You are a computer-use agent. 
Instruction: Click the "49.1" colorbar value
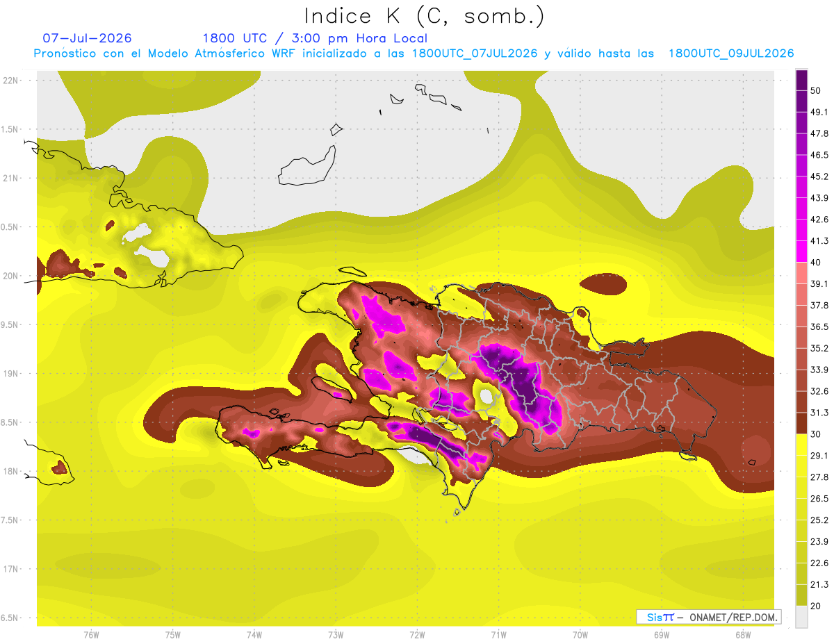tap(819, 112)
